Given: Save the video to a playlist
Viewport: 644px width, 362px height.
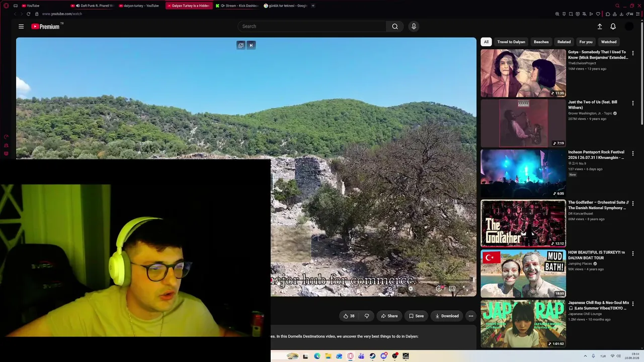Looking at the screenshot, I should [x=416, y=316].
